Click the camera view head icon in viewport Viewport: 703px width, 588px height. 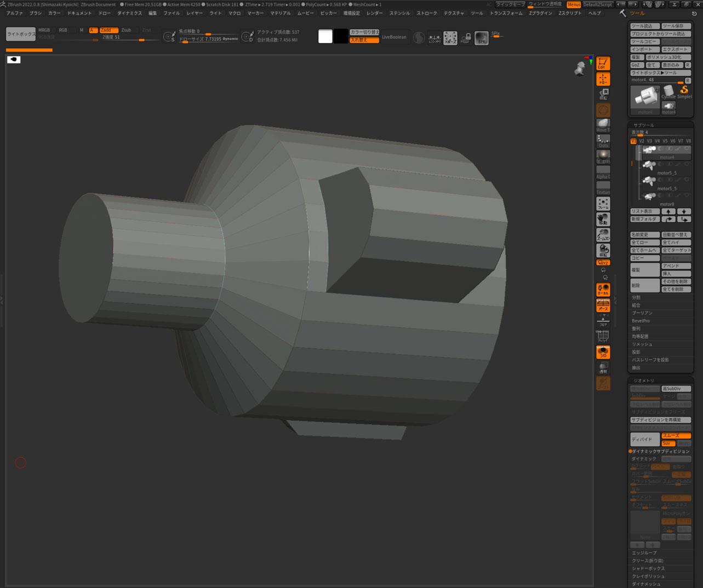click(x=580, y=68)
